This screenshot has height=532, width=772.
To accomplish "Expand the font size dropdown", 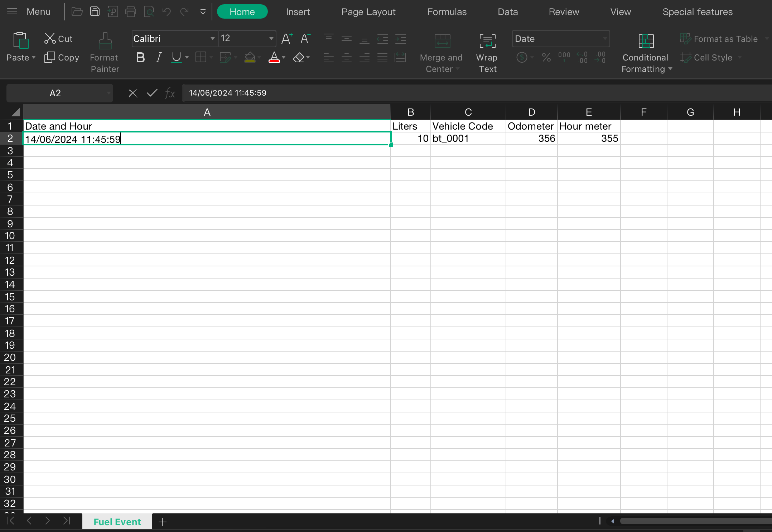I will pyautogui.click(x=271, y=39).
